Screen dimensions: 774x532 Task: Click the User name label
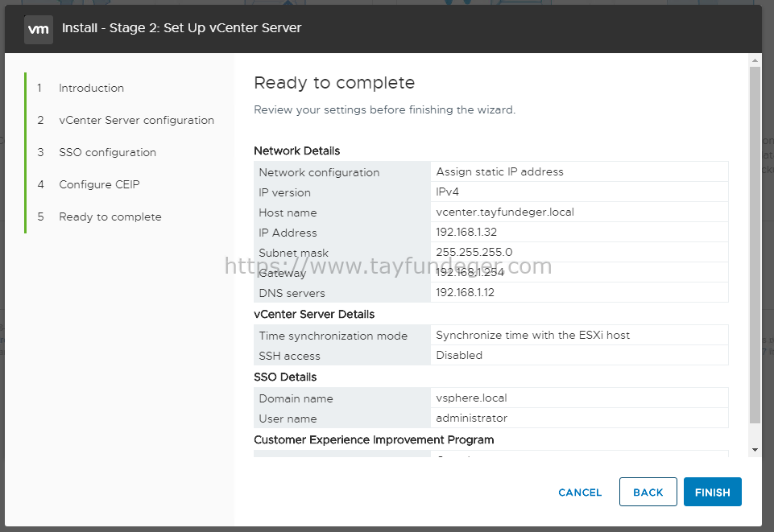pyautogui.click(x=288, y=419)
